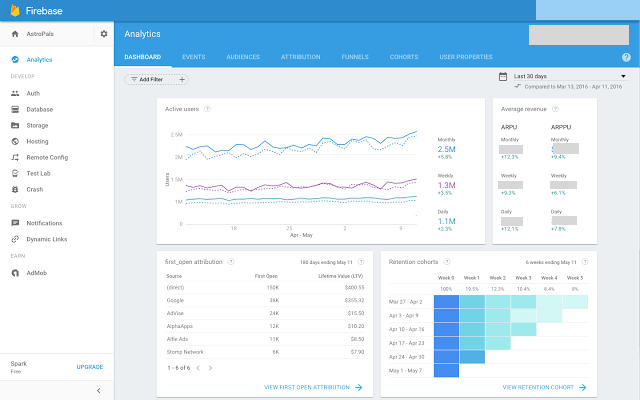The width and height of the screenshot is (640, 400).
Task: Open Notifications under Grow
Action: pyautogui.click(x=44, y=223)
